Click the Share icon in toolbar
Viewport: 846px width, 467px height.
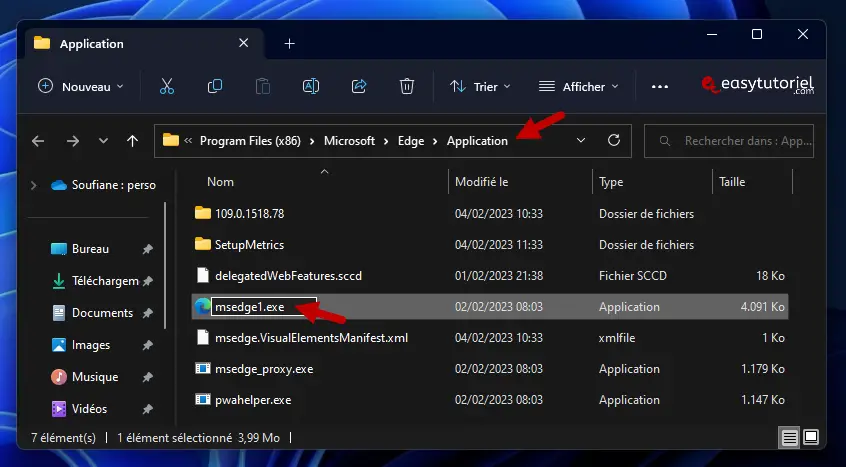coord(359,87)
